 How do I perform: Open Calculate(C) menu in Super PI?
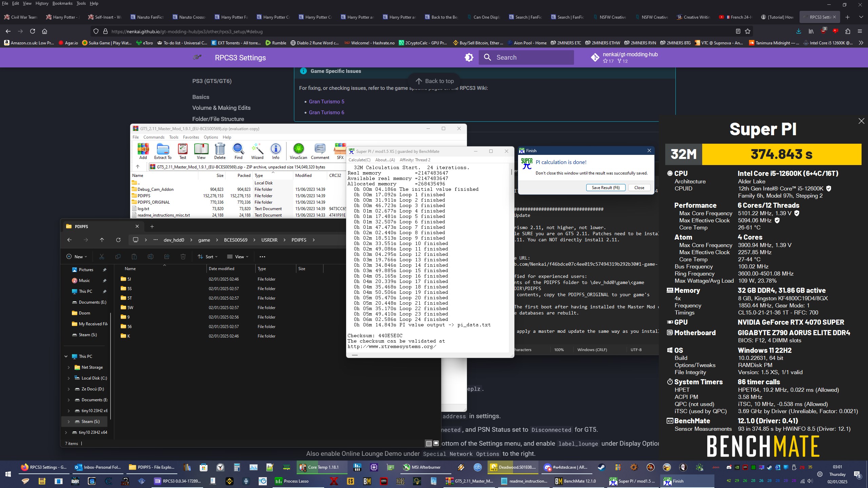[359, 160]
